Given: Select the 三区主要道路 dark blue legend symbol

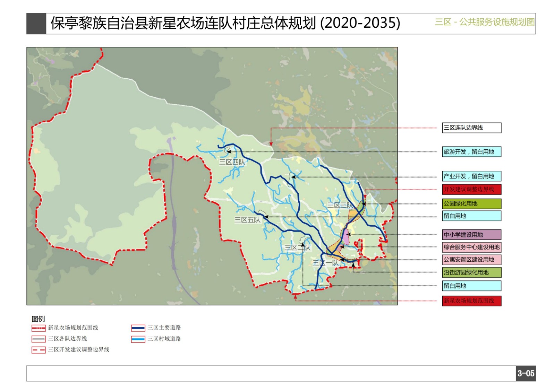Looking at the screenshot, I should (x=138, y=328).
